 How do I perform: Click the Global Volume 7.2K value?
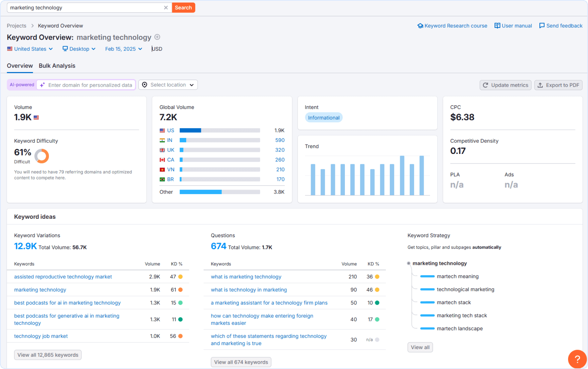click(168, 117)
